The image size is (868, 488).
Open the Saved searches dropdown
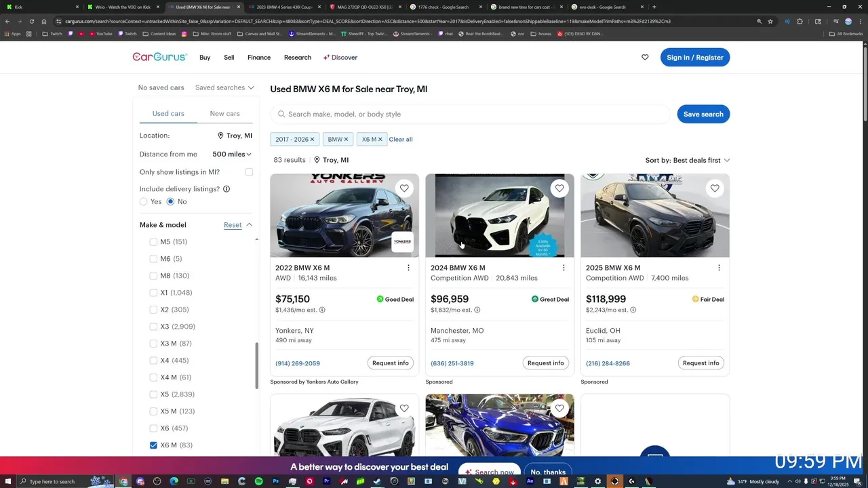point(224,87)
